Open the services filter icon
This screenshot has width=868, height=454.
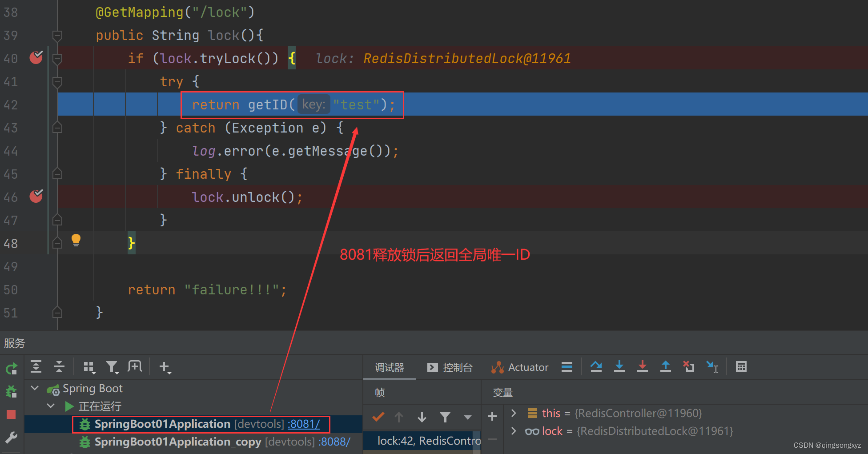point(113,367)
